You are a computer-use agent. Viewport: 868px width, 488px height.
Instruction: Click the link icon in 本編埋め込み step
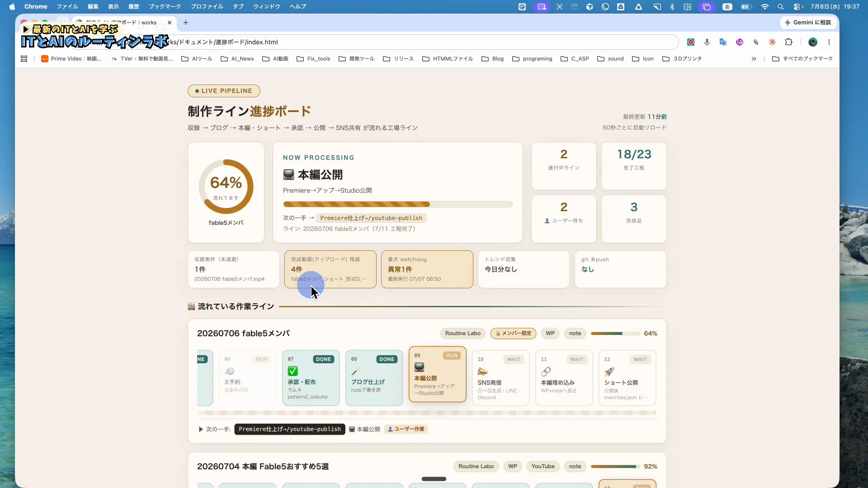(x=546, y=371)
